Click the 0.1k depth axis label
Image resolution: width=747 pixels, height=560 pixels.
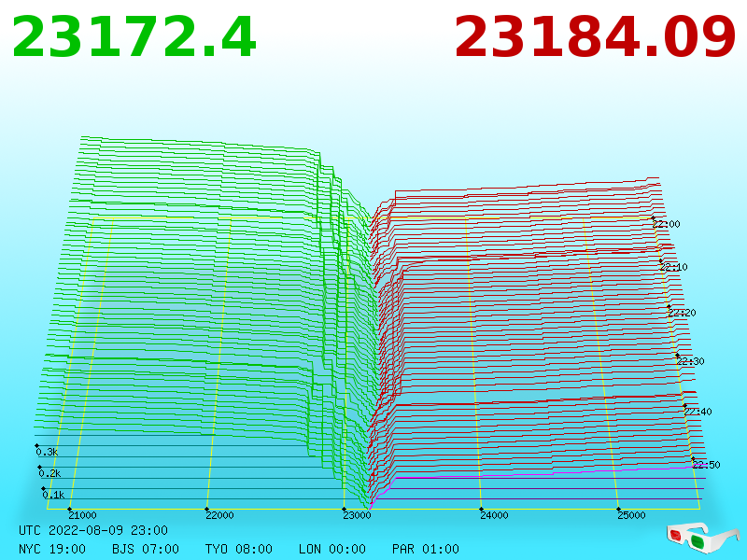(x=53, y=495)
